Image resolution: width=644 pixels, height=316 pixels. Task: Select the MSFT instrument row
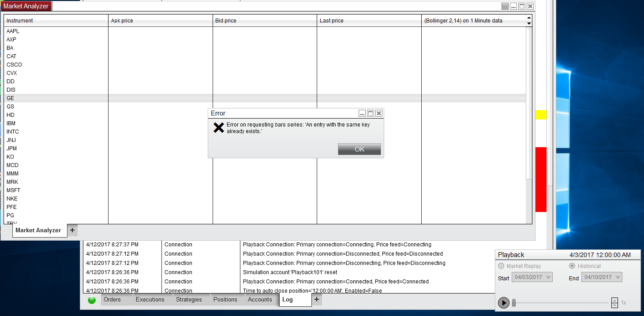(265, 190)
